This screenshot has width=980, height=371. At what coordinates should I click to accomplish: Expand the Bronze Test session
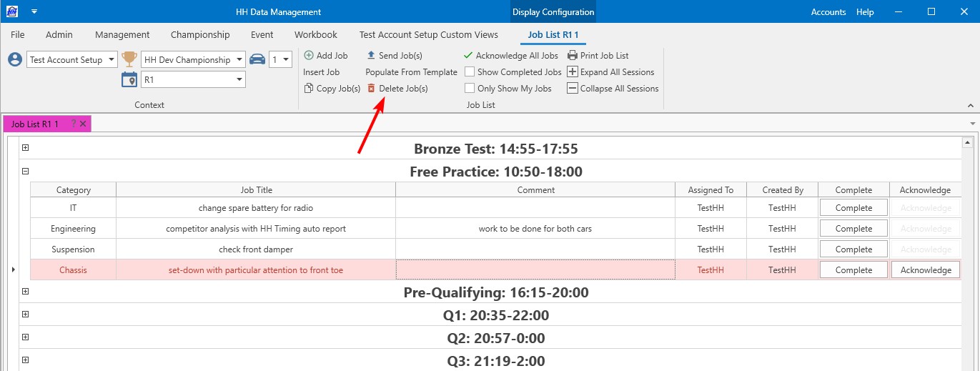pos(25,149)
